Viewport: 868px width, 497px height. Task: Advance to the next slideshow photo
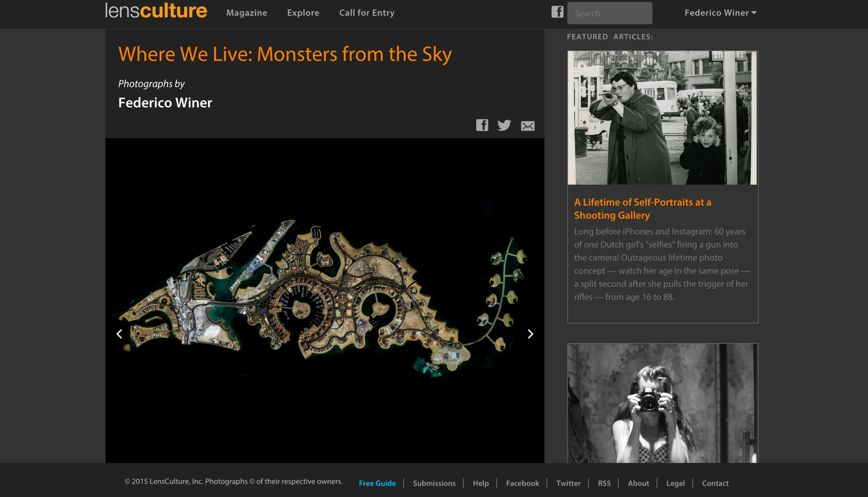tap(530, 334)
